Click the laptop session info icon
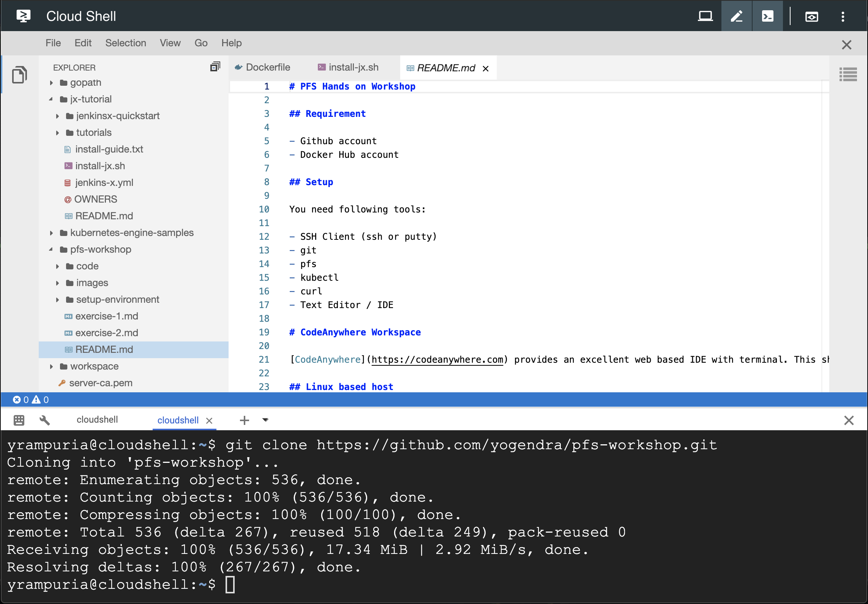The image size is (868, 604). click(705, 16)
